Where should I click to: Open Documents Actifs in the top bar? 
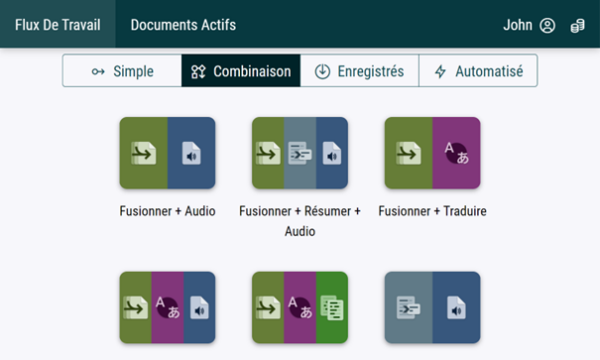coord(183,24)
